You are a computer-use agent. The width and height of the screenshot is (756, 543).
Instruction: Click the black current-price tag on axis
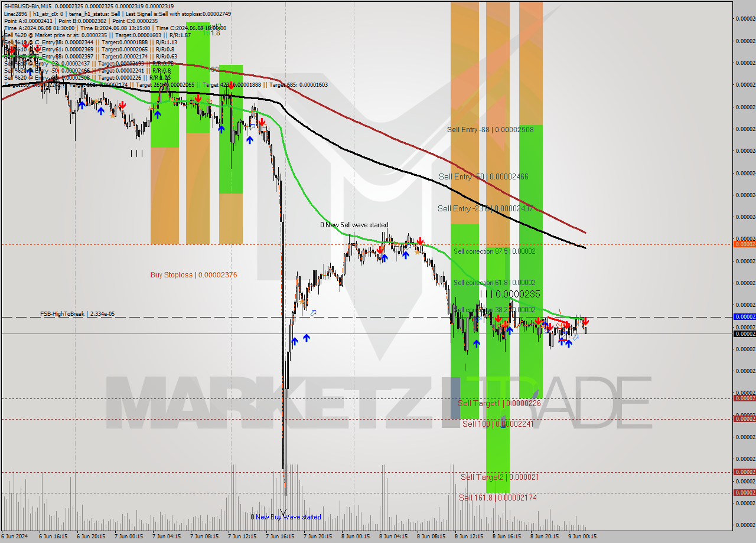(x=744, y=334)
